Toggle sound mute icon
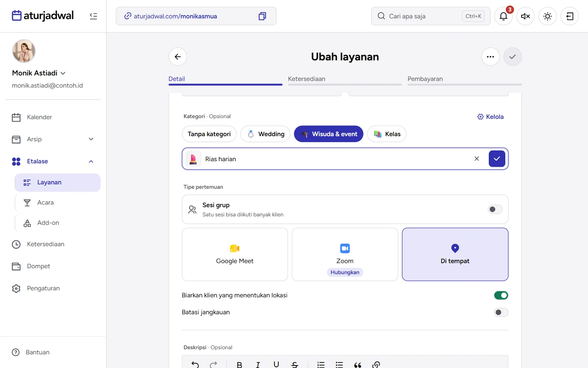Screen dimensions: 588x368 (526, 16)
